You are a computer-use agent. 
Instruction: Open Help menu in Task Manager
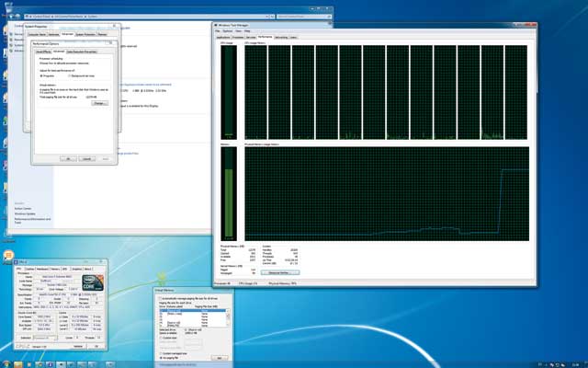(x=247, y=31)
